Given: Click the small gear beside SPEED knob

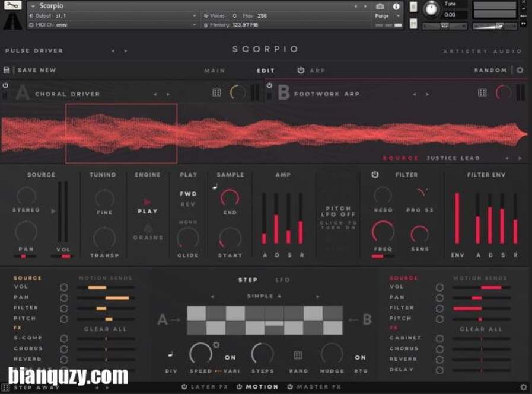Looking at the screenshot, I should click(x=216, y=345).
